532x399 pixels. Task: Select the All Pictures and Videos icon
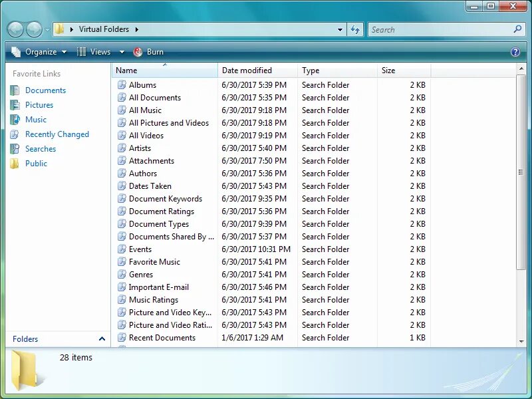coord(122,123)
